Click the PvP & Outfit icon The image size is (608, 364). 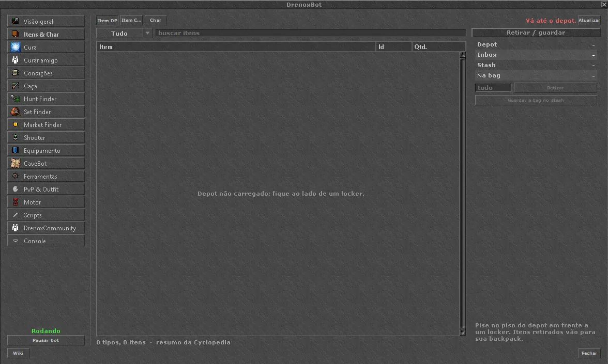(15, 189)
